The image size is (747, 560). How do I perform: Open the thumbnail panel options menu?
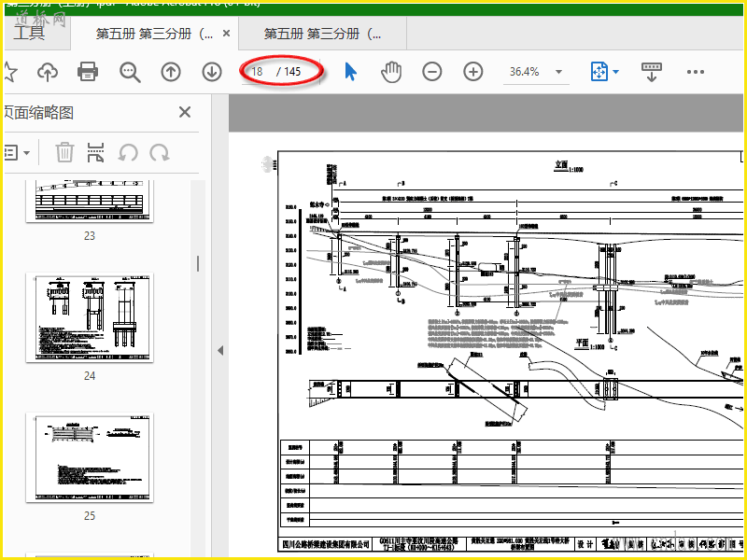click(19, 152)
